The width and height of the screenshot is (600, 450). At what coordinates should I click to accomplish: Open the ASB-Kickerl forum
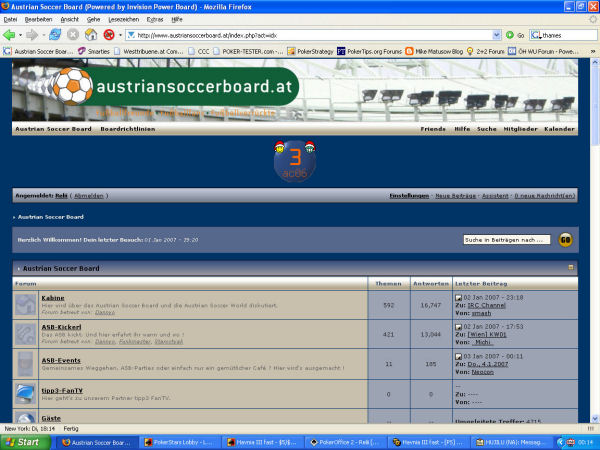click(x=61, y=327)
